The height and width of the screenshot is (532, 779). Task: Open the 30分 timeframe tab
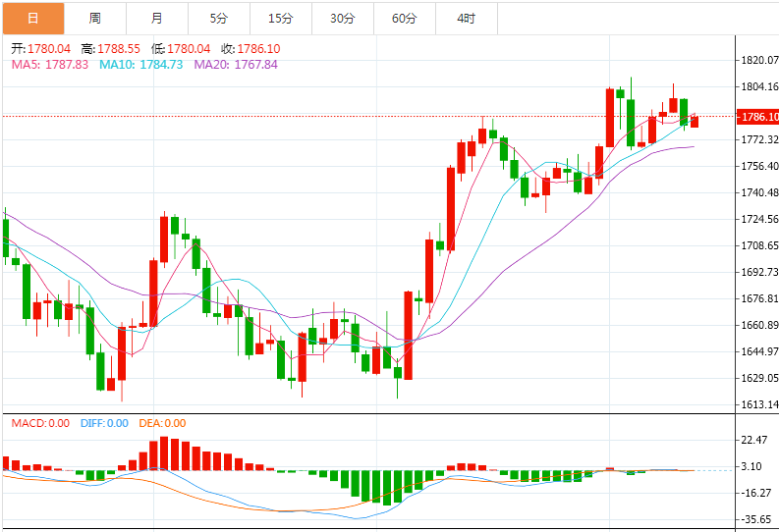343,19
